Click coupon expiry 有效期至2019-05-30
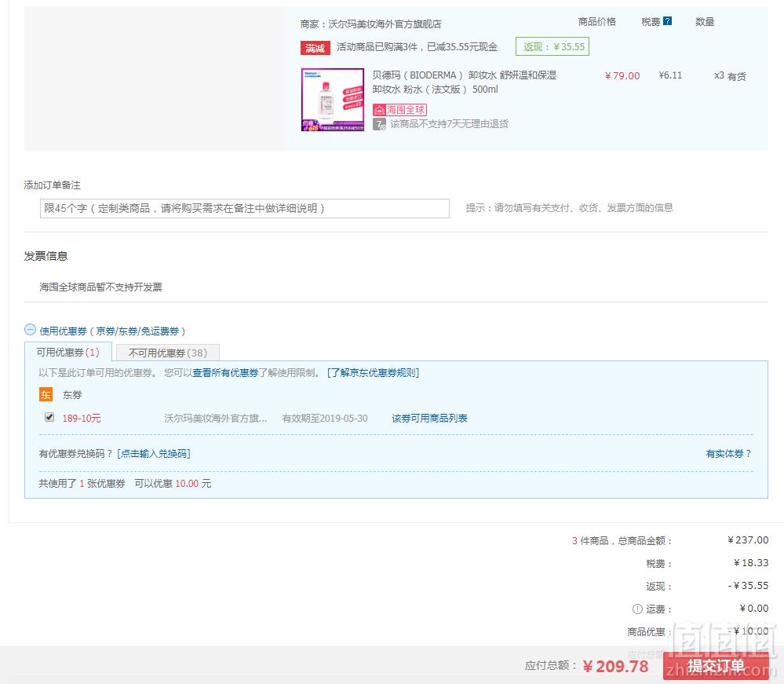784x684 pixels. 325,419
